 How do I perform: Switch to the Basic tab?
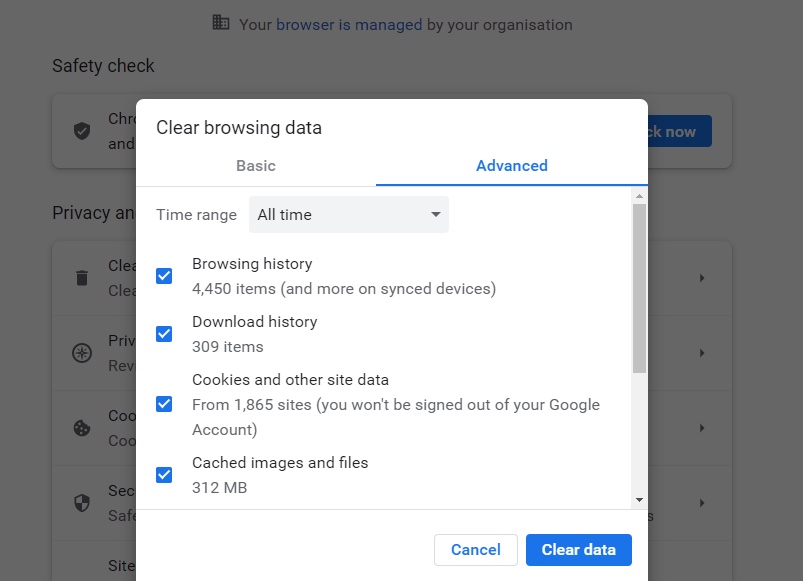coord(256,166)
